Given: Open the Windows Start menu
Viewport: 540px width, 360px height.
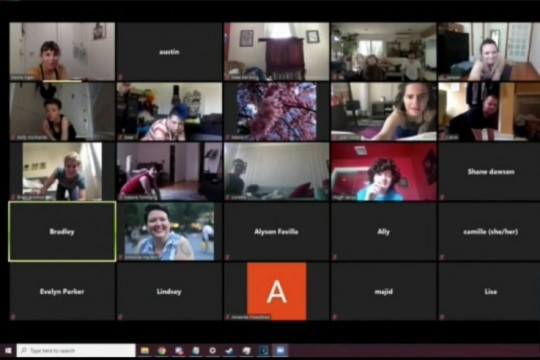Looking at the screenshot, I should pyautogui.click(x=8, y=351).
